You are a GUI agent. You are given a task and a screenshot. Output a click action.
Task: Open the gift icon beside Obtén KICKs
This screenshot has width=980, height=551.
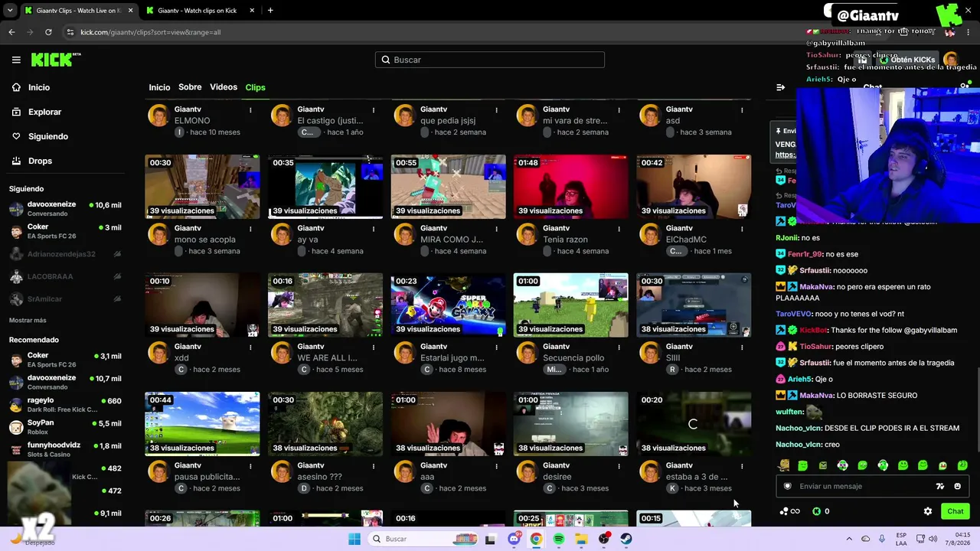(x=863, y=60)
